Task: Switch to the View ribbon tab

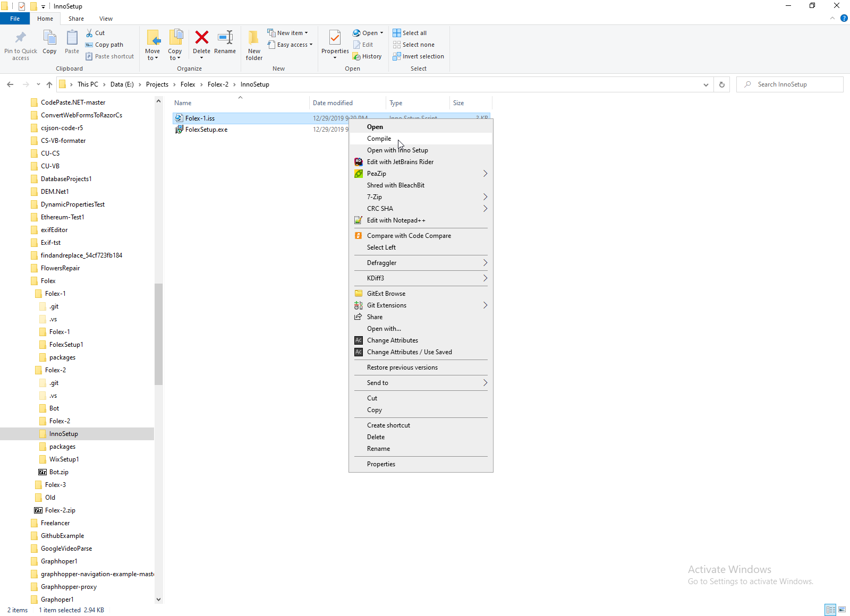Action: coord(106,19)
